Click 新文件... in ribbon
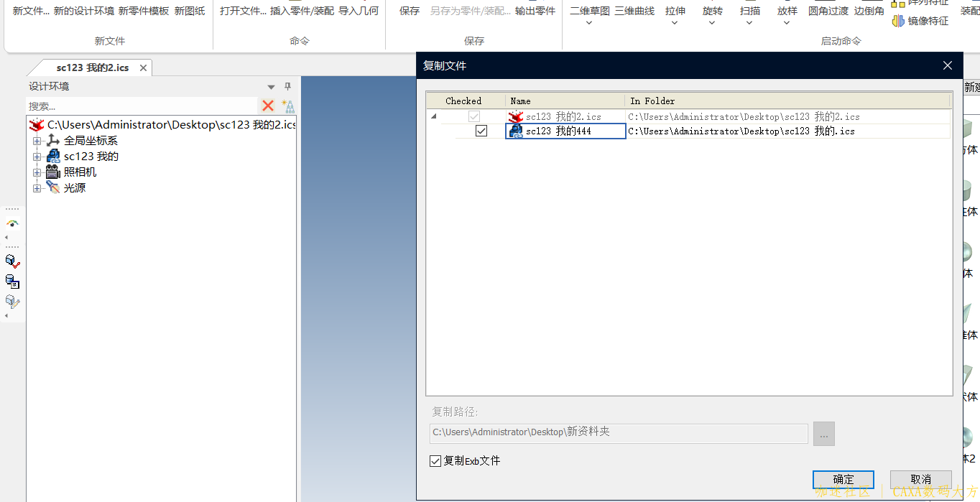980x502 pixels. (x=32, y=11)
